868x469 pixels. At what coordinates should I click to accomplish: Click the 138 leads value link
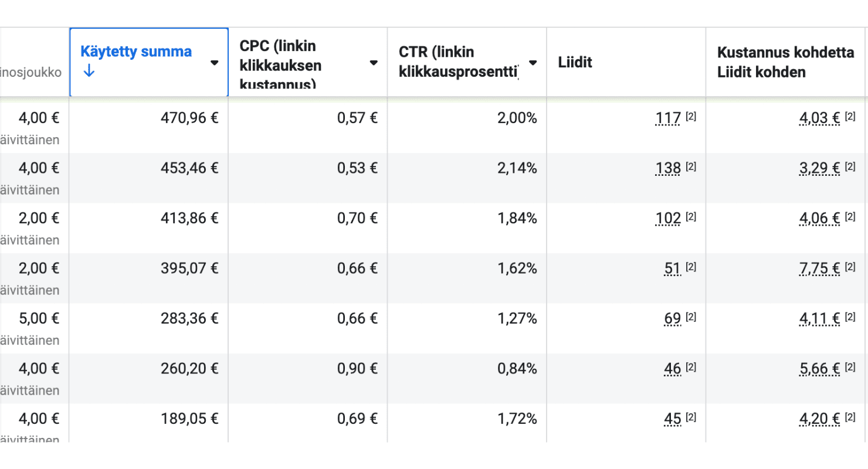[x=669, y=169]
